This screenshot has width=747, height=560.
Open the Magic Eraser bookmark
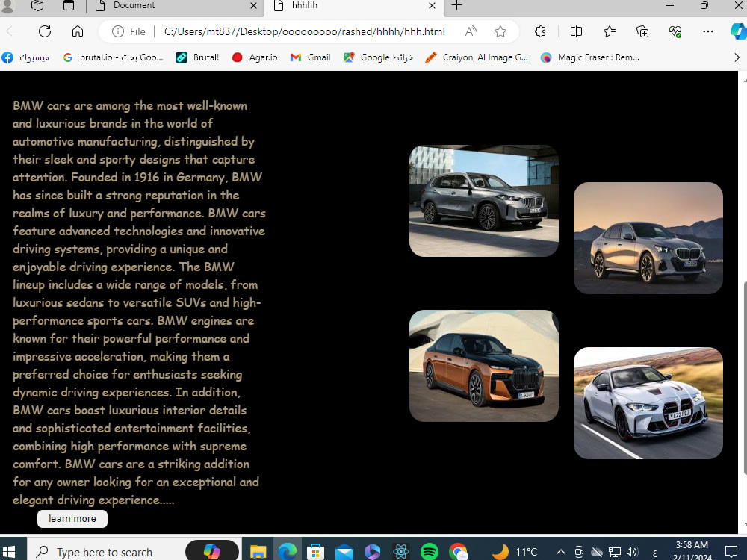coord(590,57)
